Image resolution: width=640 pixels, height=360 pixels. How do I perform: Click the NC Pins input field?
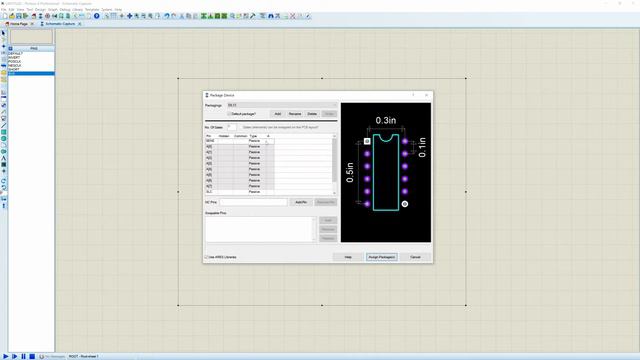(253, 202)
